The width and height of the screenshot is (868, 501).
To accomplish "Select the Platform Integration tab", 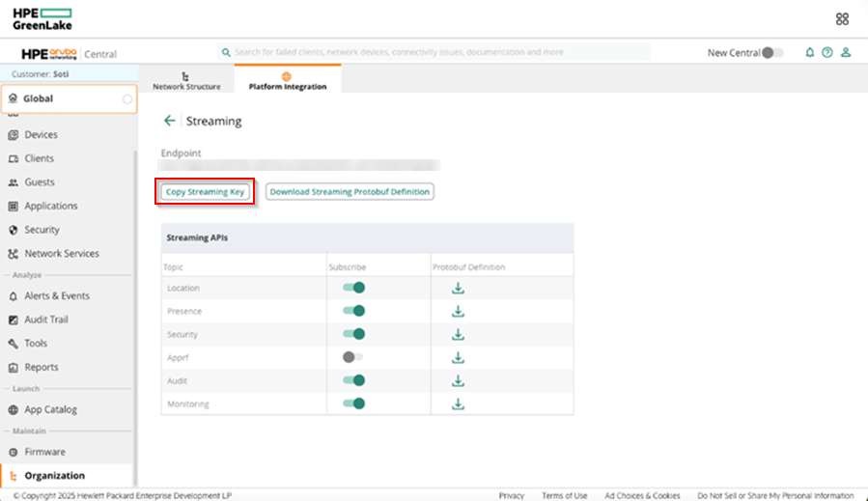I will point(288,79).
